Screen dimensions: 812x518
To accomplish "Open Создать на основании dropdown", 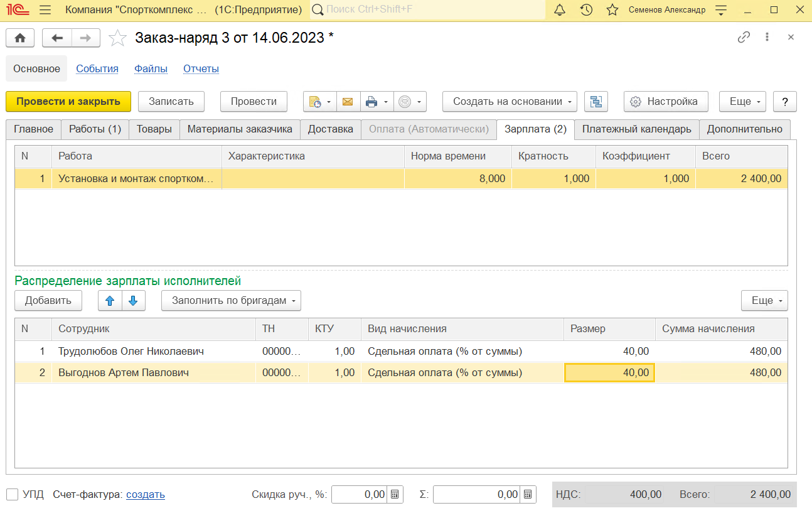I will (x=510, y=101).
